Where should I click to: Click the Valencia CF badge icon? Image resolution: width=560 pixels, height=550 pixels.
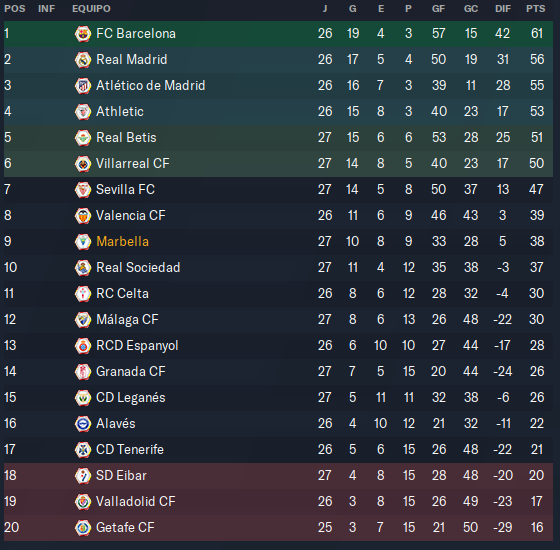(83, 216)
